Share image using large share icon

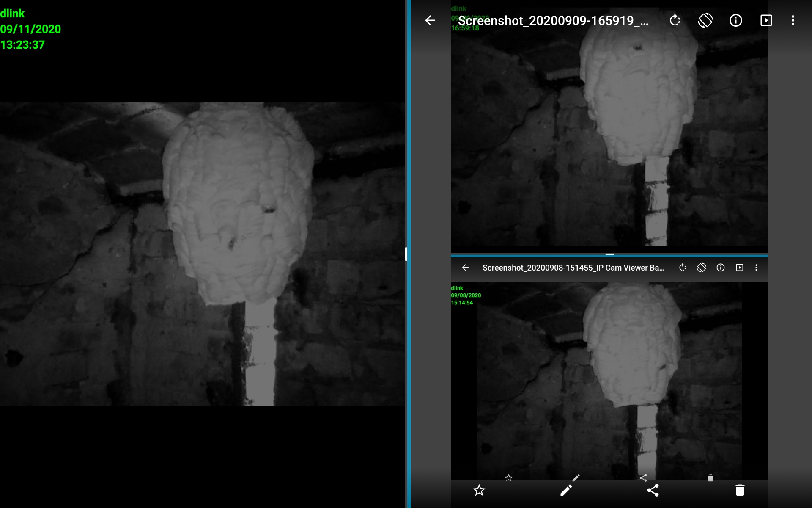(653, 490)
